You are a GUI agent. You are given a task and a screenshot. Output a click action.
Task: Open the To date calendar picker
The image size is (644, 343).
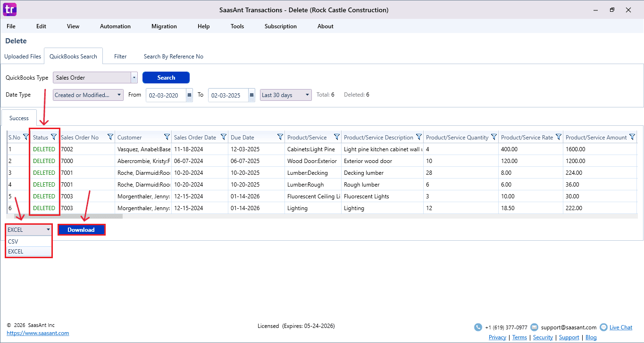tap(251, 95)
